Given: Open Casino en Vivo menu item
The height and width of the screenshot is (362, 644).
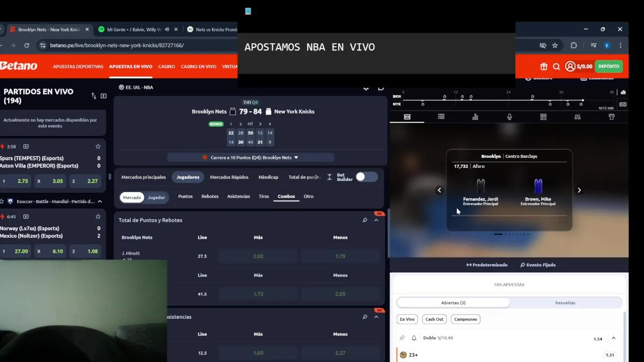Looking at the screenshot, I should (x=198, y=66).
